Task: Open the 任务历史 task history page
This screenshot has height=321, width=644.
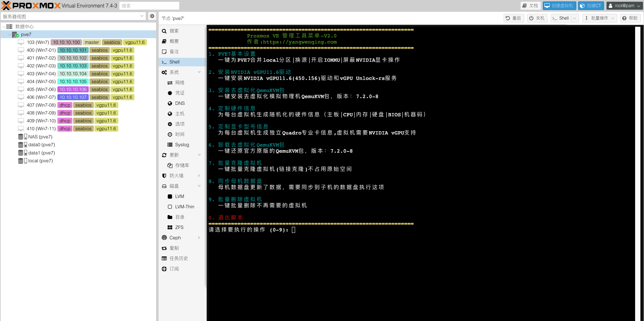Action: (x=179, y=259)
